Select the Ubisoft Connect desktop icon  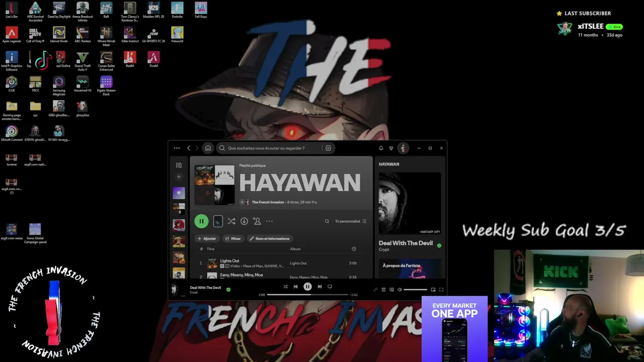[x=12, y=133]
